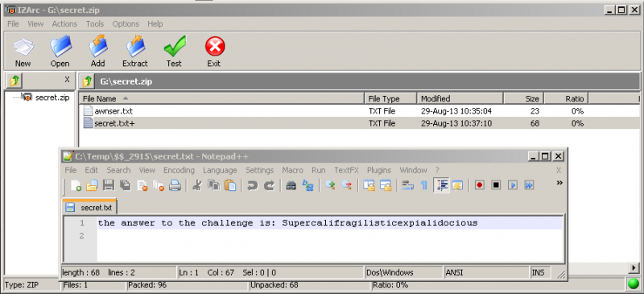Close the left folder tree panel with X
Screen dimensions: 644x294
(x=68, y=80)
